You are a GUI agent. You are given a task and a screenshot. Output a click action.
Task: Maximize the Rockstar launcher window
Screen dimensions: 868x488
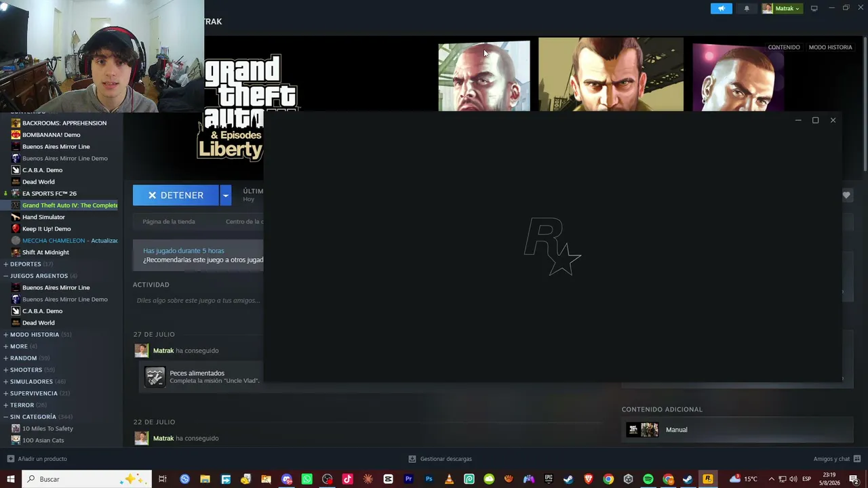pos(815,121)
